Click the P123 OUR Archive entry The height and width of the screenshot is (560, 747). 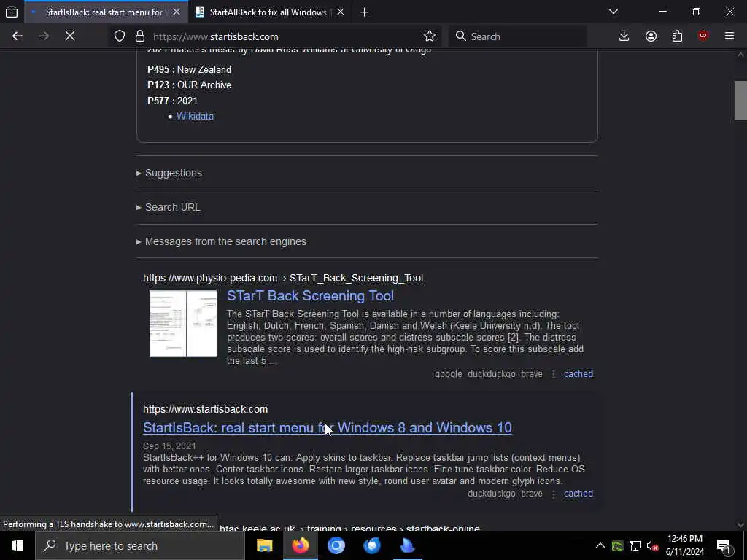[x=189, y=85]
